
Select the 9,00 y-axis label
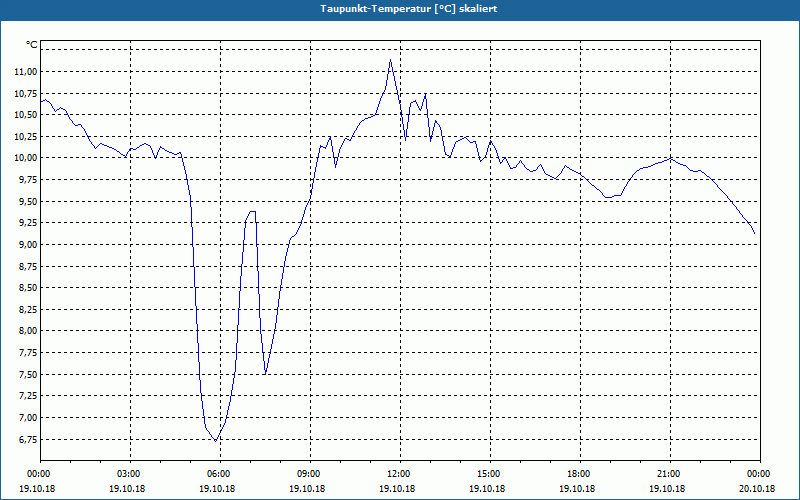28,245
